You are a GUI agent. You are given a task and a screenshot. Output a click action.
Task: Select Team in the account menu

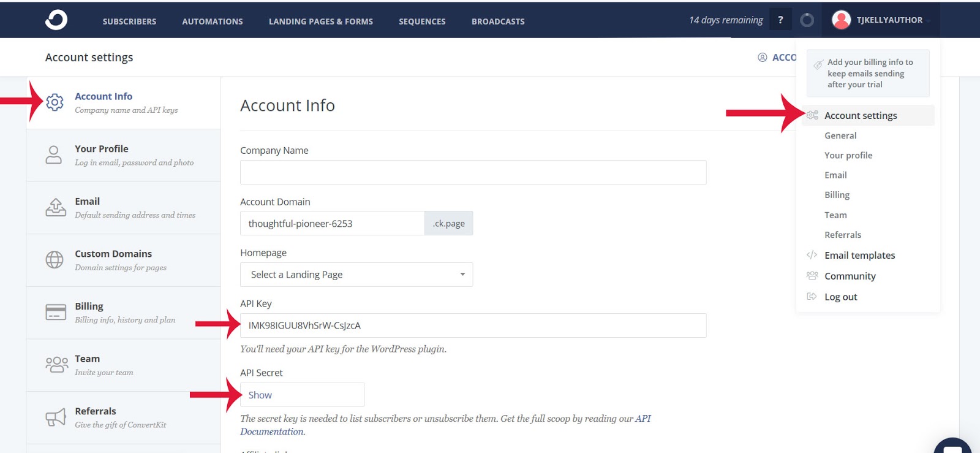(835, 215)
